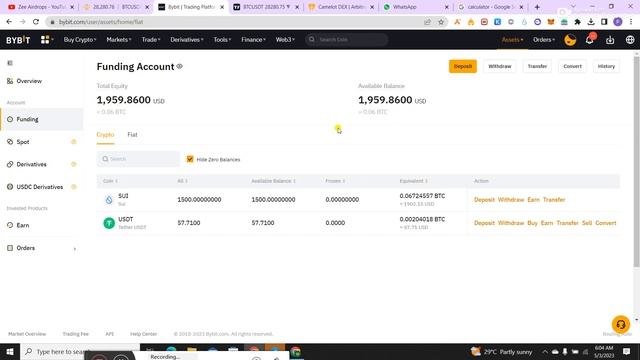Switch to the Fiat tab
Screen dimensions: 640x360
(x=132, y=135)
